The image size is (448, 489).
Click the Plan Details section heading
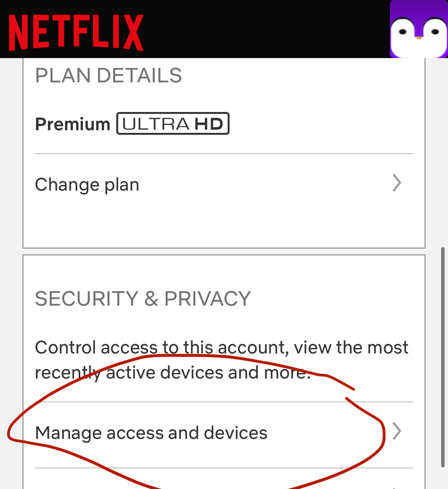pyautogui.click(x=108, y=76)
